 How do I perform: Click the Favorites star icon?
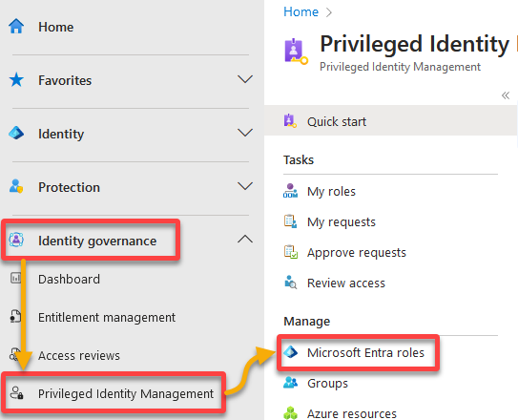(x=16, y=80)
